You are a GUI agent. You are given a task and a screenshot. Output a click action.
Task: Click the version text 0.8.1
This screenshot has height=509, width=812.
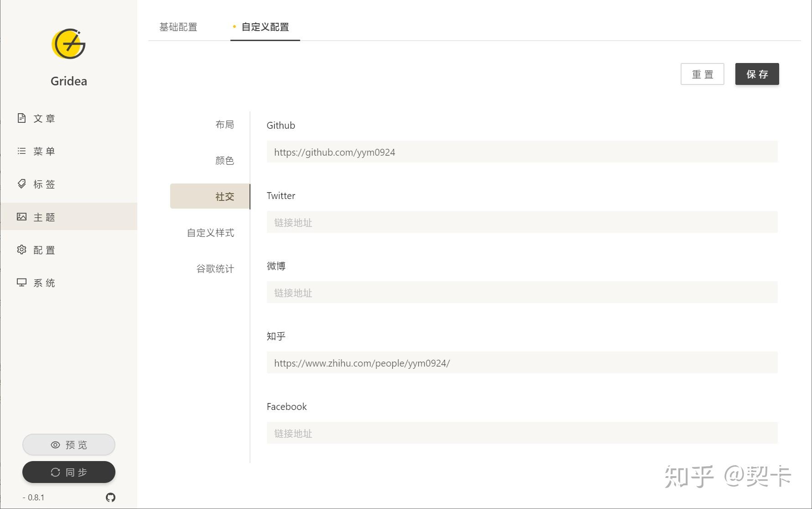point(34,497)
